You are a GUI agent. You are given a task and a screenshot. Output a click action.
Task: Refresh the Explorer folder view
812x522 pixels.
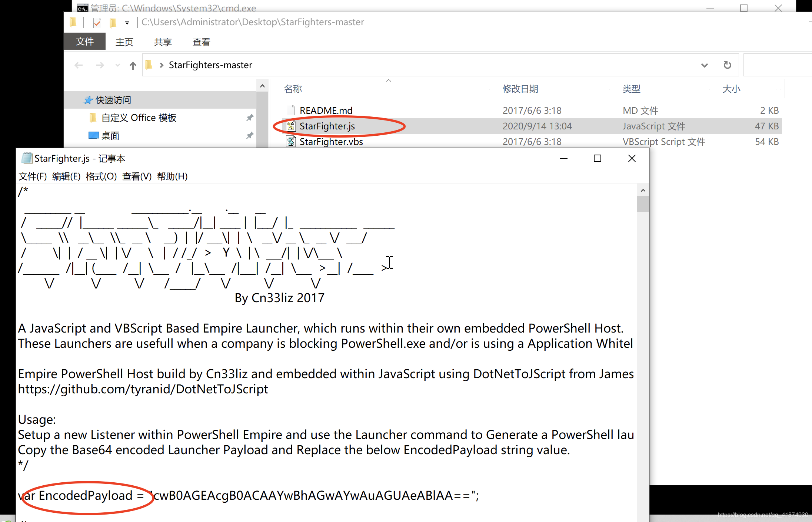tap(728, 65)
